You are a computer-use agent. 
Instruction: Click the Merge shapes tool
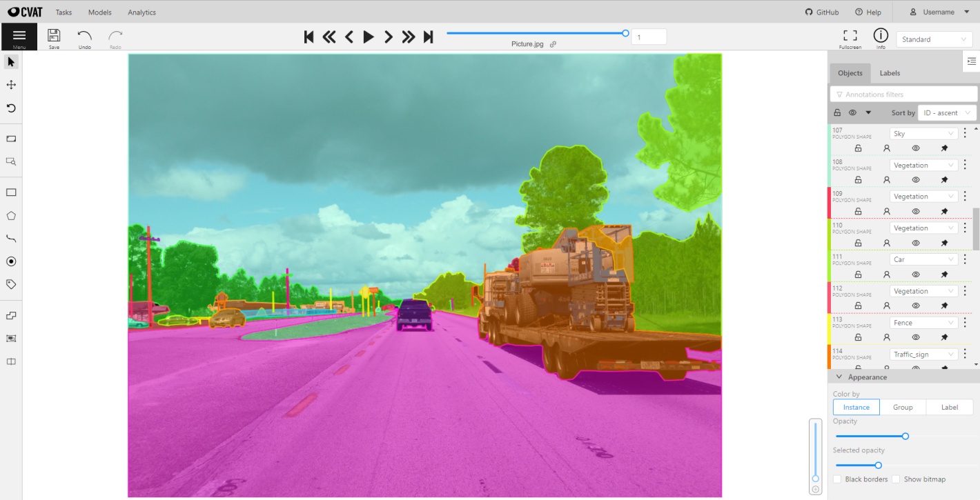pos(10,314)
